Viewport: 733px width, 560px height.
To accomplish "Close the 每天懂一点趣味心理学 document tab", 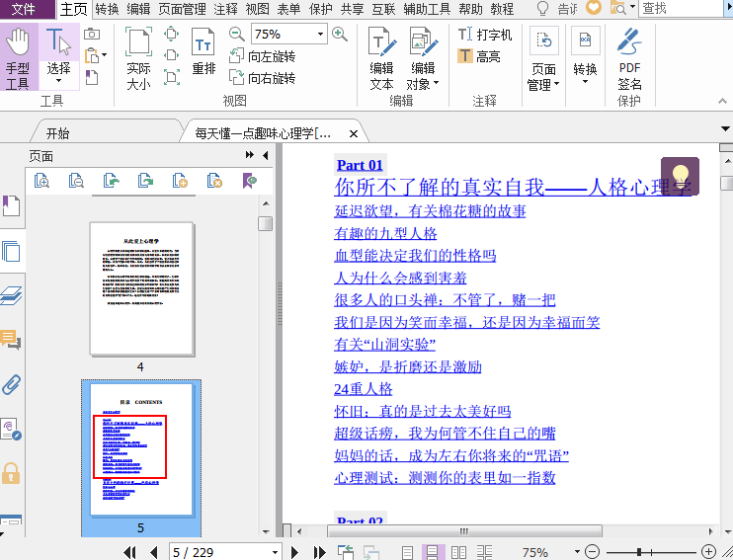I will click(354, 134).
